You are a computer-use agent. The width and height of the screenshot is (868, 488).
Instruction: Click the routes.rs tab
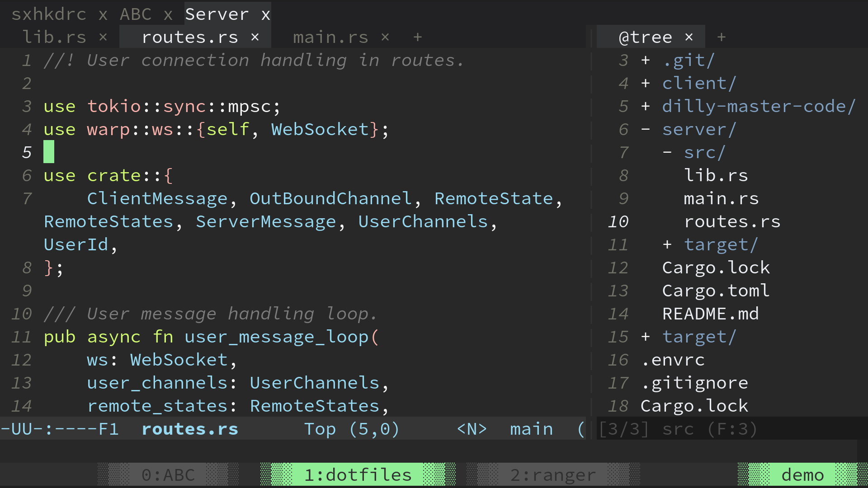click(190, 37)
